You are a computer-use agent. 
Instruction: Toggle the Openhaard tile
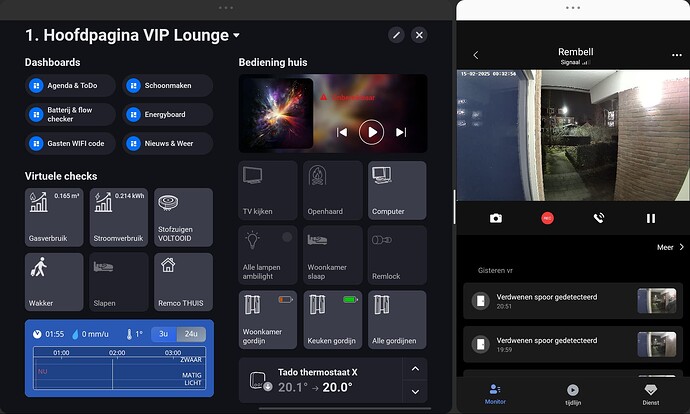(333, 191)
